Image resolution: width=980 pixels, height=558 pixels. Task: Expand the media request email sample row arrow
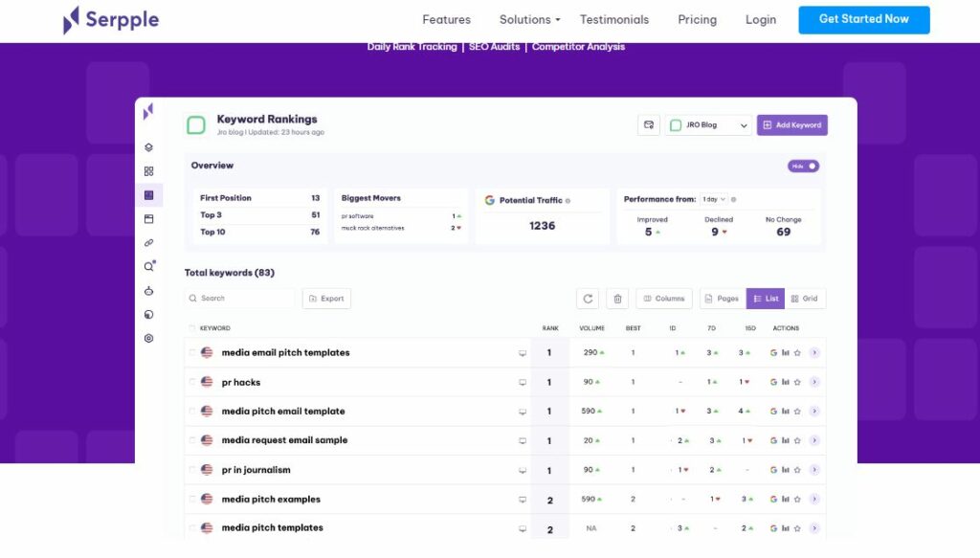coord(814,441)
